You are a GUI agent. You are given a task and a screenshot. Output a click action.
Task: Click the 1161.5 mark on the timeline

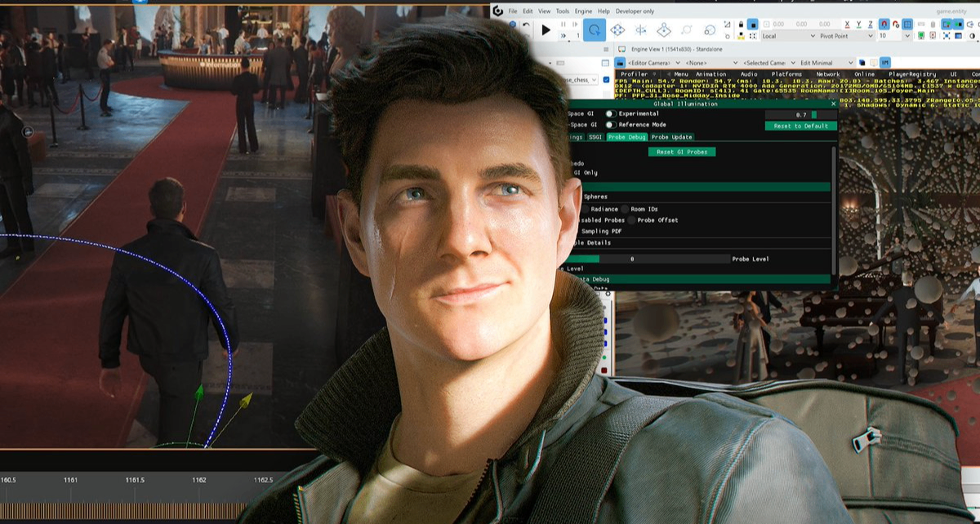pyautogui.click(x=134, y=480)
